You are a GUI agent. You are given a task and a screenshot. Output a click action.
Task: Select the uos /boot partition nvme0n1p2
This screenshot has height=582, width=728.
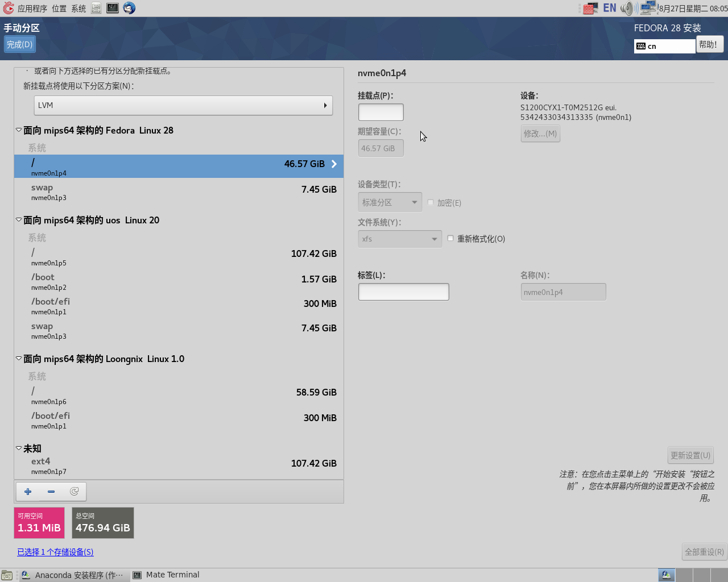(x=179, y=281)
